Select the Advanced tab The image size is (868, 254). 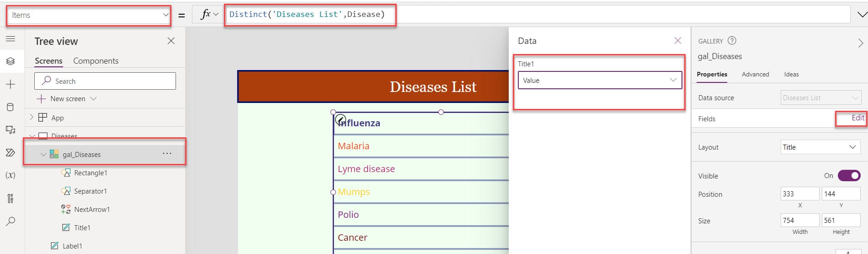click(755, 74)
